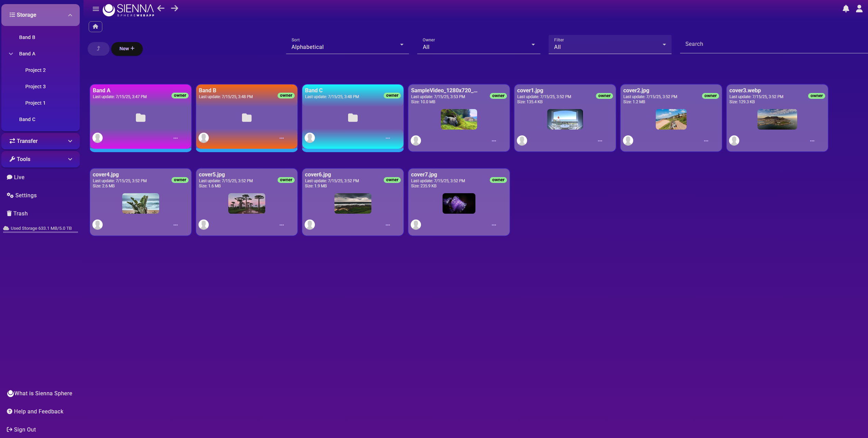
Task: Open the cover7.jpg thumbnail
Action: click(x=459, y=203)
